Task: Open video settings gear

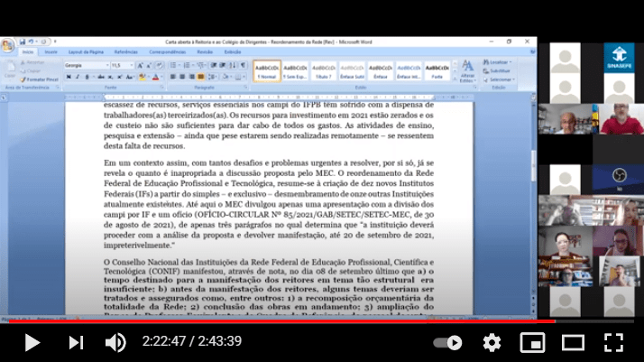Action: [x=492, y=342]
